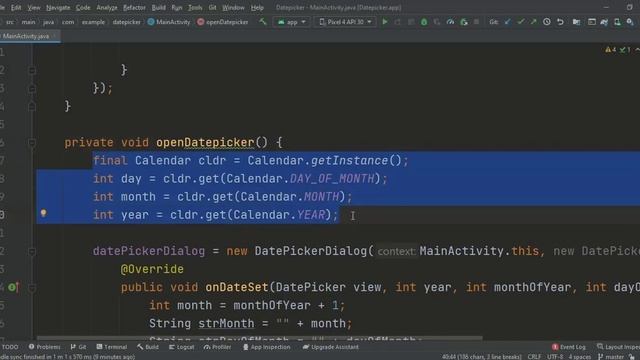Start debugging with the green bug icon

coord(424,22)
